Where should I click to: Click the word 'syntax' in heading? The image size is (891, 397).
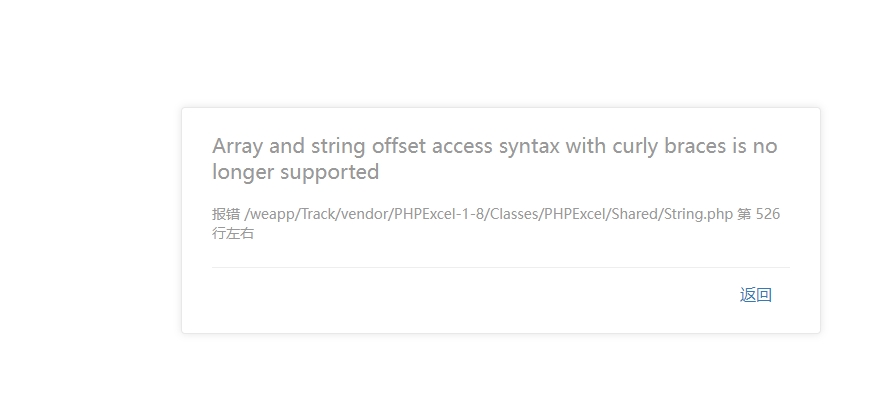point(529,146)
